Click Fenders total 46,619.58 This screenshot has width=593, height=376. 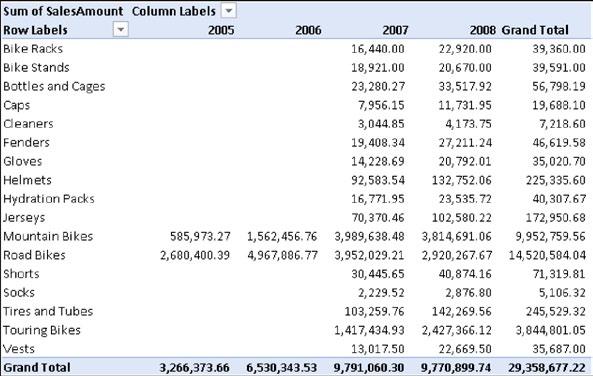pos(559,143)
